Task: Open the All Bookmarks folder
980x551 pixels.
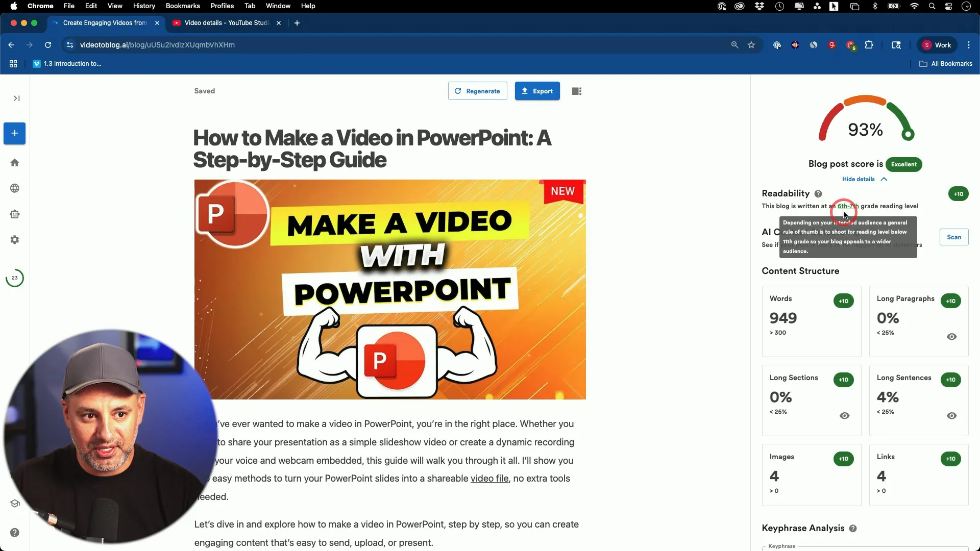Action: [x=946, y=64]
